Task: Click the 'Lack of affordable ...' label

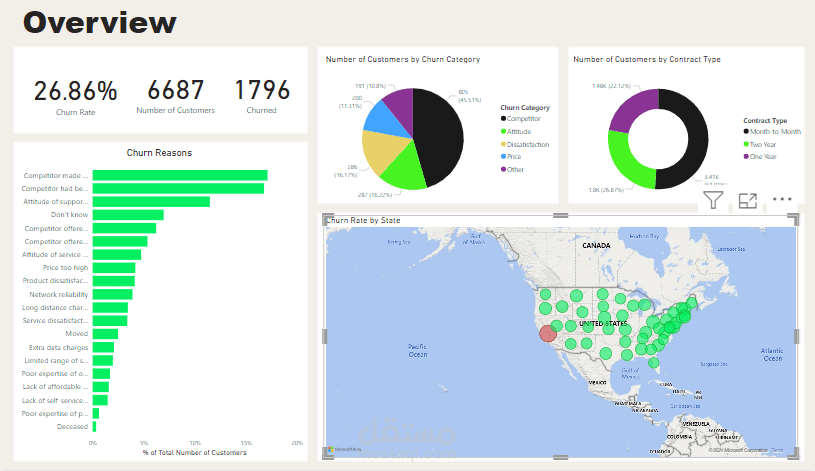Action: point(55,387)
